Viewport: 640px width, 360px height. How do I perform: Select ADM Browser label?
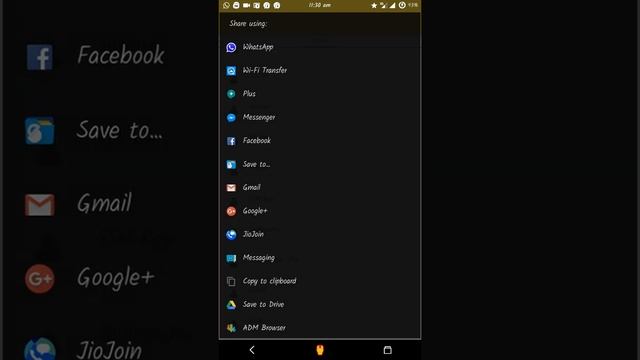coord(264,328)
